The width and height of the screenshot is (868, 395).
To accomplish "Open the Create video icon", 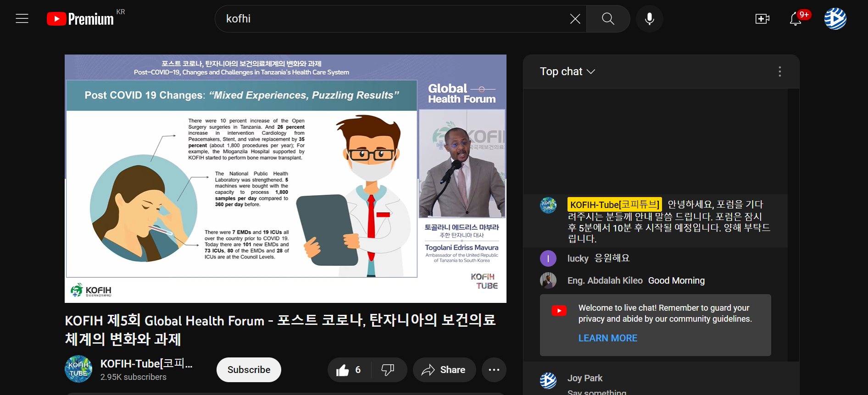I will [762, 19].
